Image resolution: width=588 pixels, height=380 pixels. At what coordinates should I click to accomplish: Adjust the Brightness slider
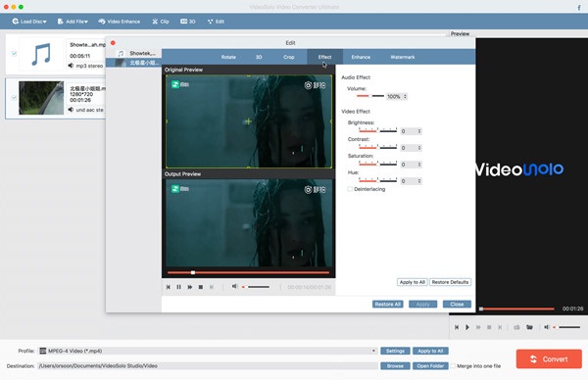tap(377, 130)
